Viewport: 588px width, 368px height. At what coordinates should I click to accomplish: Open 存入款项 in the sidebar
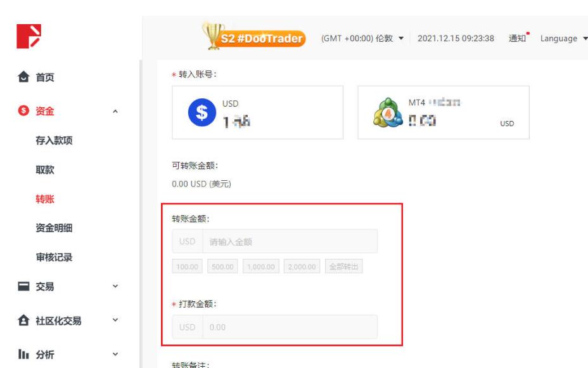click(54, 140)
